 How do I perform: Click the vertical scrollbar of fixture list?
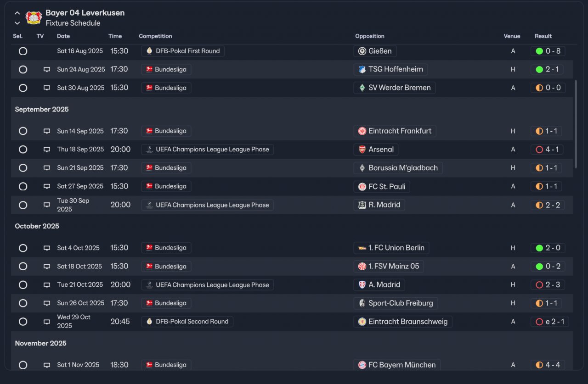pos(576,124)
